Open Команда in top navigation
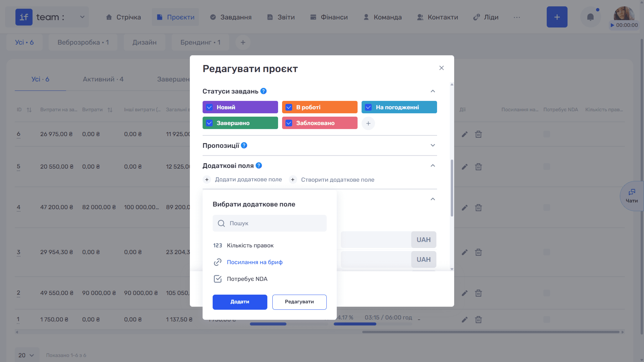This screenshot has width=644, height=362. (x=383, y=17)
